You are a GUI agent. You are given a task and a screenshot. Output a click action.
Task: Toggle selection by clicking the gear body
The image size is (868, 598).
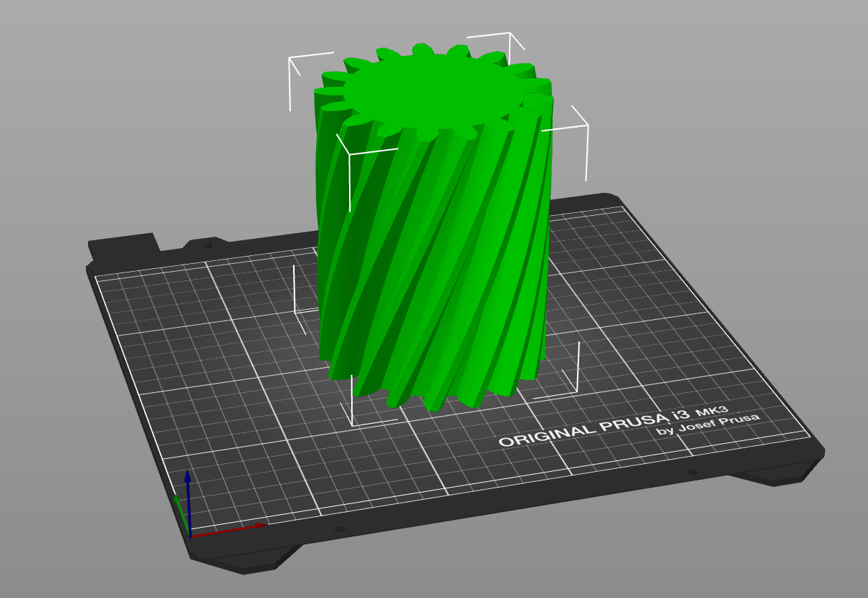click(x=430, y=287)
